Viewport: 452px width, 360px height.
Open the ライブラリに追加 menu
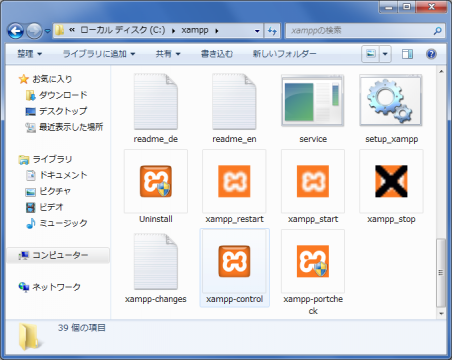(x=99, y=54)
